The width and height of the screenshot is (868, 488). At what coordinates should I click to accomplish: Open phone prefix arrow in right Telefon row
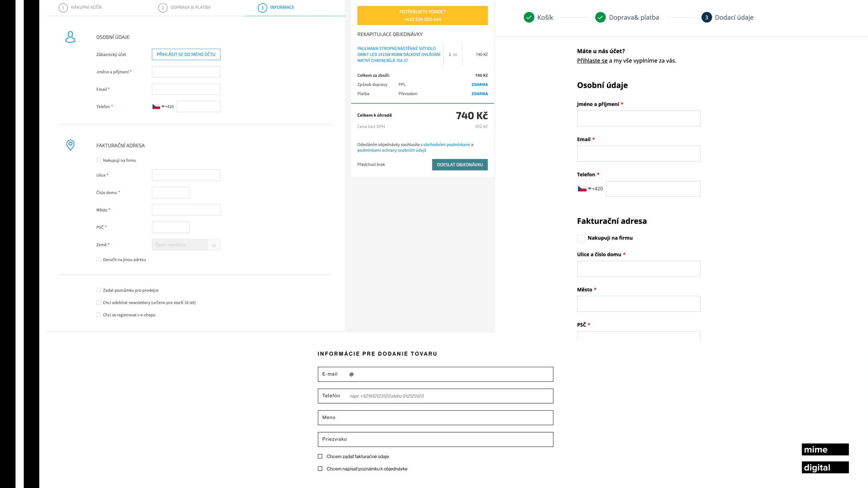pos(589,189)
